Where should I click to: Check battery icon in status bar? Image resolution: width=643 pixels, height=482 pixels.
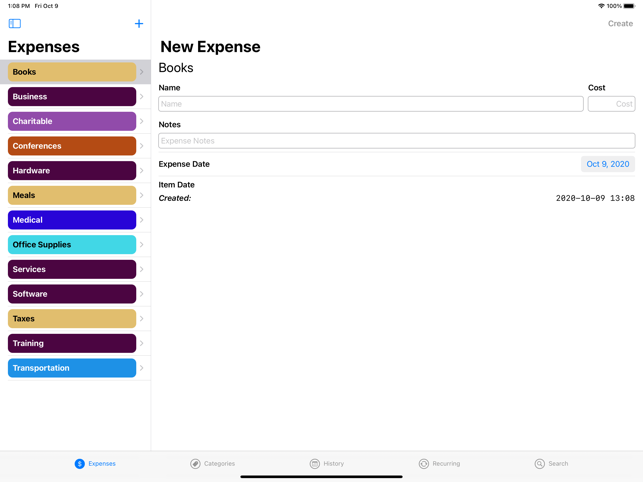(629, 6)
